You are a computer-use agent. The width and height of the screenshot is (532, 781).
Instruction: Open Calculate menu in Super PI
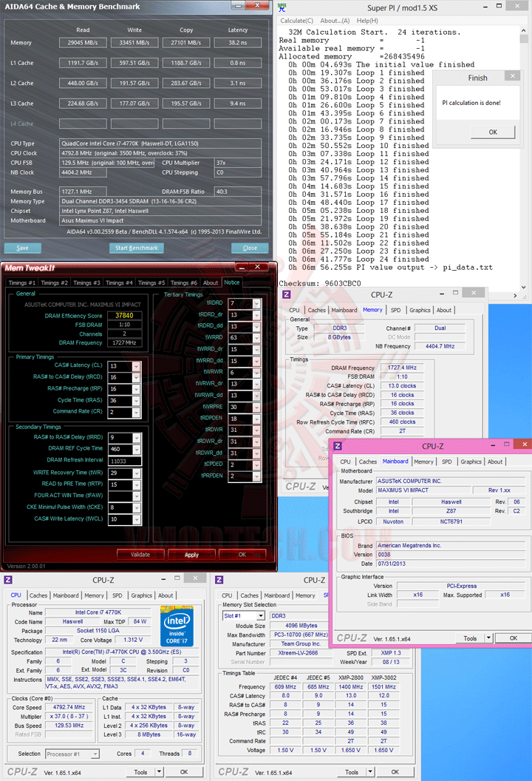point(296,21)
